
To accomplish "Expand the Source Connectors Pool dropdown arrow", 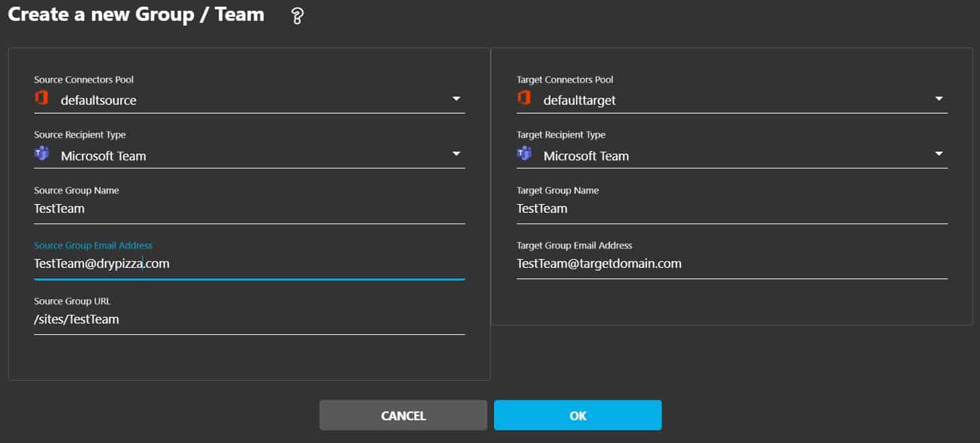I will tap(456, 99).
